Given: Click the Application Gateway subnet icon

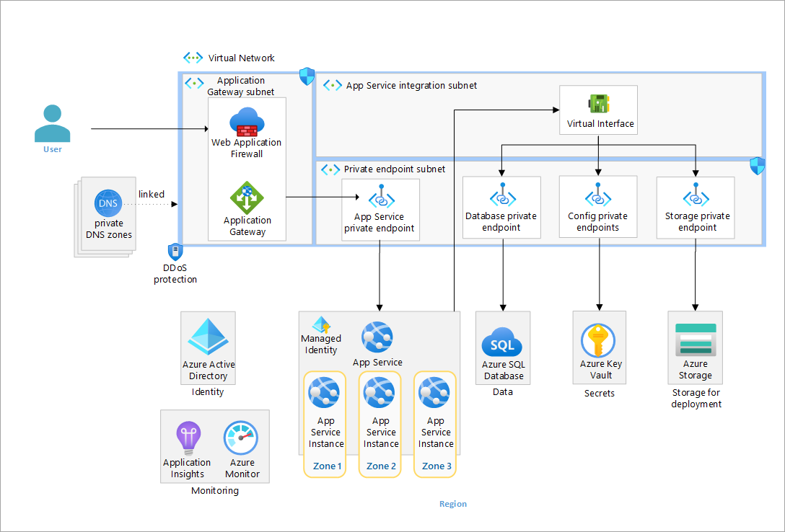Looking at the screenshot, I should [194, 83].
